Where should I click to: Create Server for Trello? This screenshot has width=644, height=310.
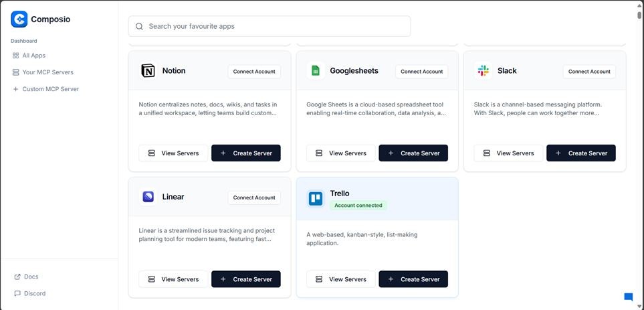pos(413,279)
